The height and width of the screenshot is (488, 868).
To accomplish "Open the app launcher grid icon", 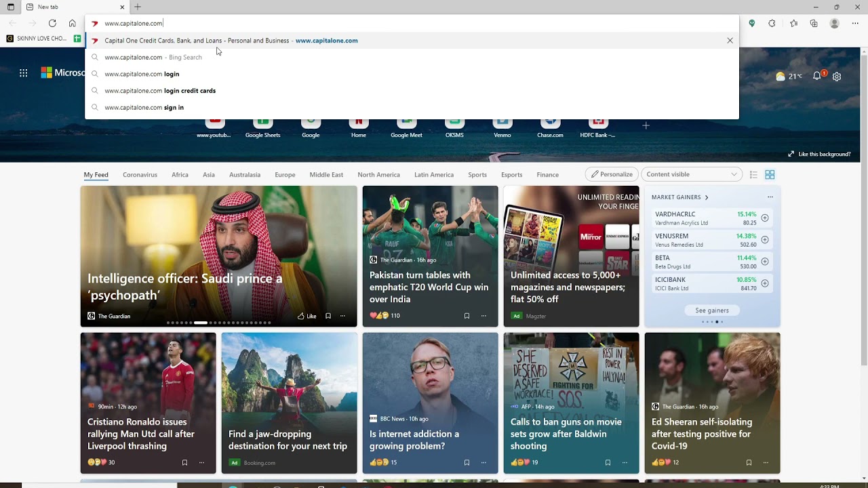I will 24,73.
